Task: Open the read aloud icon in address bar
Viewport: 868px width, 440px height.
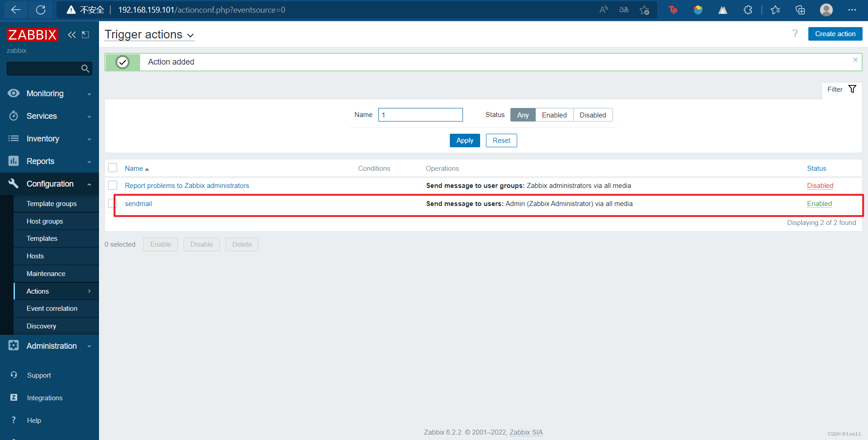Action: pos(604,9)
